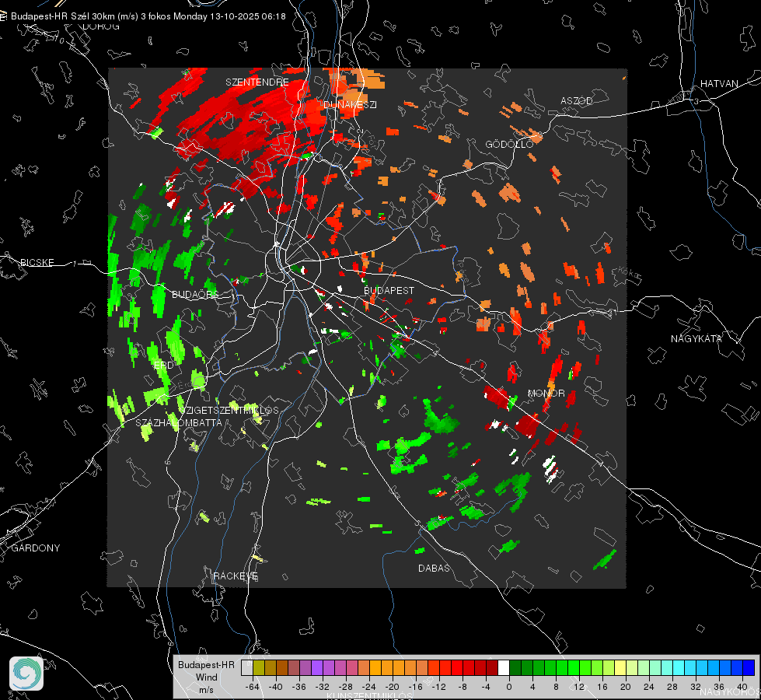Click the -64 value on the legend scale
This screenshot has width=761, height=700.
(252, 687)
